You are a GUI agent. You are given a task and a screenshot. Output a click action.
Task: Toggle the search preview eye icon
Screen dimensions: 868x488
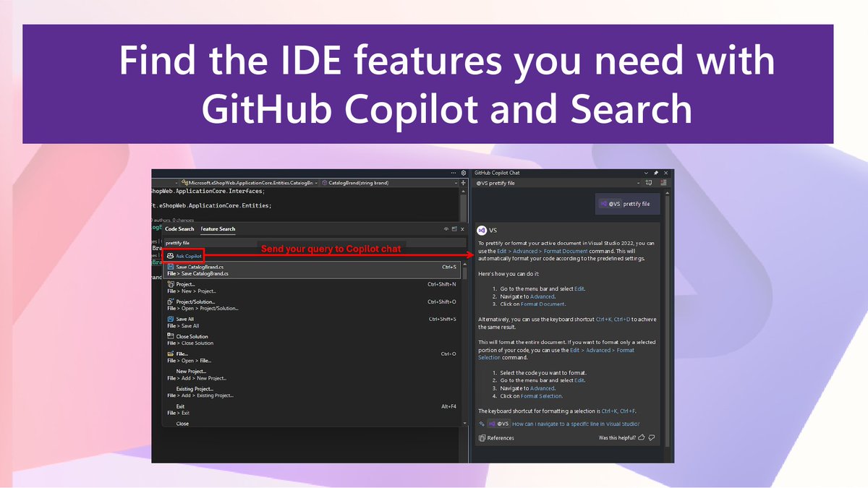[x=446, y=229]
